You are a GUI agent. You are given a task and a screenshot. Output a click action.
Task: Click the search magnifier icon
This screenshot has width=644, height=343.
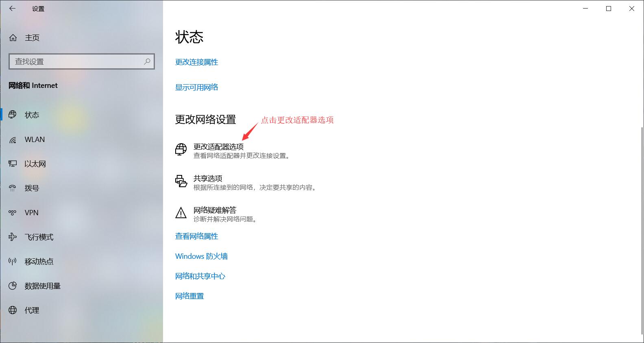point(147,61)
